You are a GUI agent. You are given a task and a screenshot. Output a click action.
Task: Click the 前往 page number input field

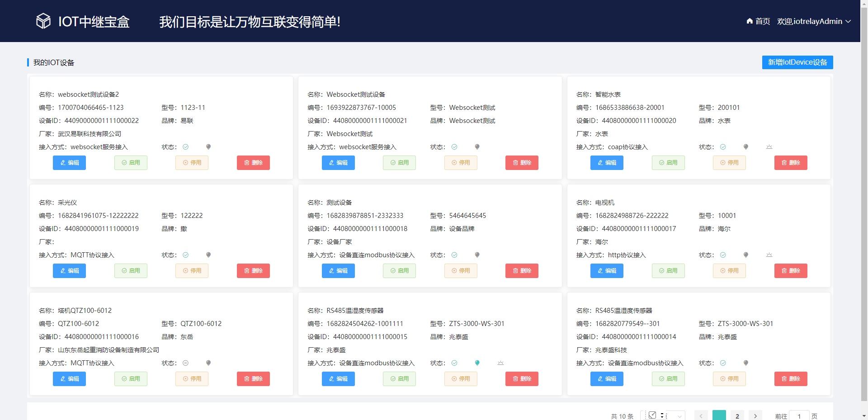click(x=799, y=416)
